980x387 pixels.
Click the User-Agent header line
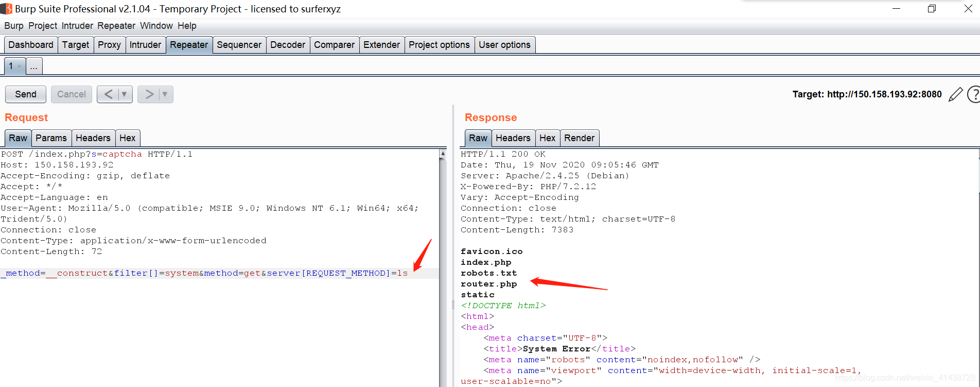209,213
